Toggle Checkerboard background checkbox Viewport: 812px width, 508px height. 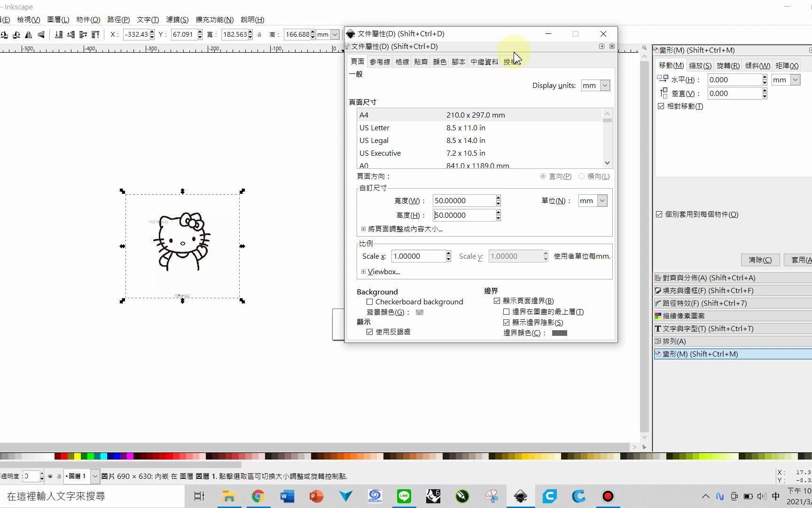pos(370,302)
